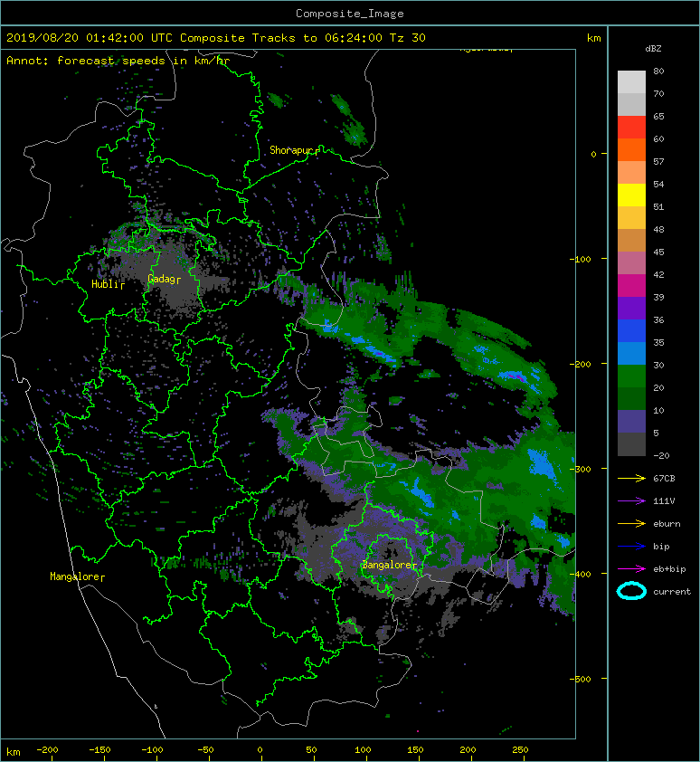Select the violet 36-39 dBZ swatch
This screenshot has height=762, width=700.
pyautogui.click(x=631, y=308)
